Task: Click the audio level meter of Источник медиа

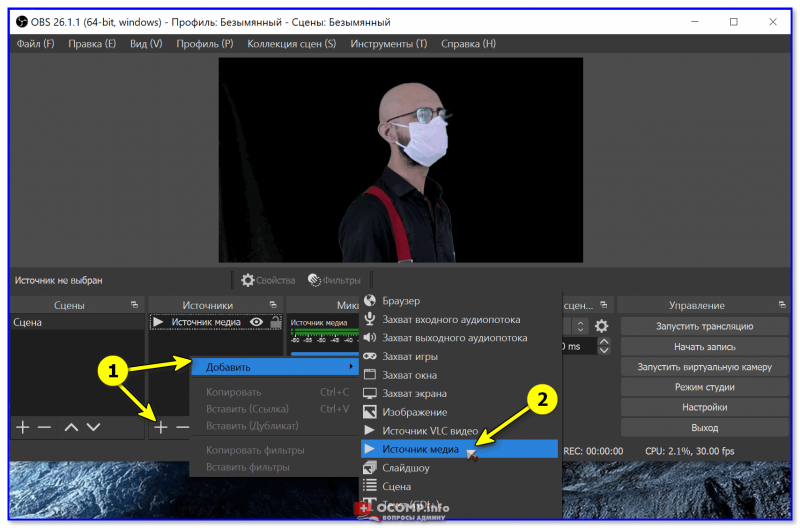Action: (x=324, y=332)
